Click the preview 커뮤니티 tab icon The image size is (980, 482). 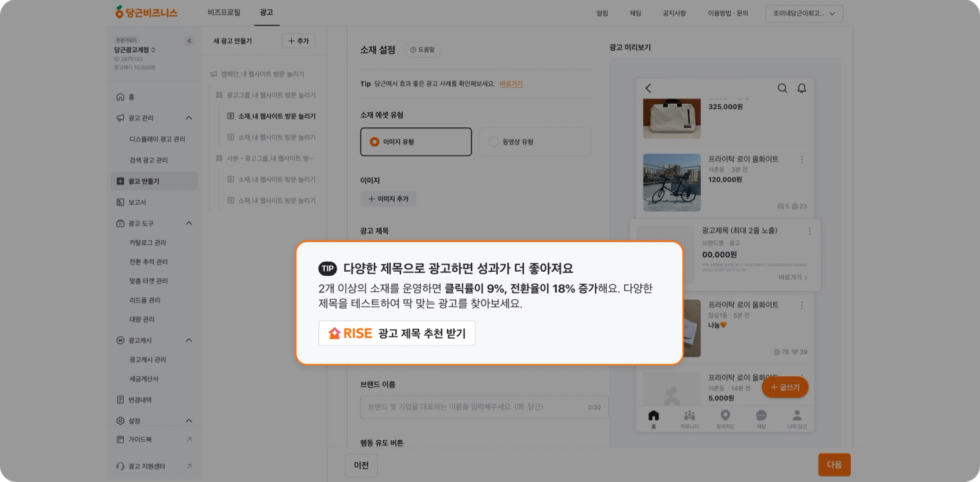point(689,418)
